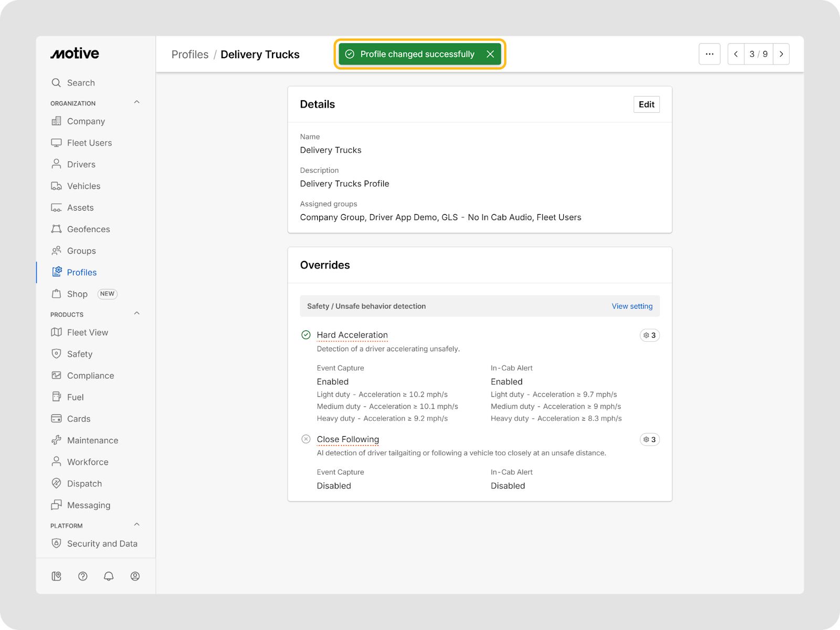Screen dimensions: 840x630
Task: Open the three-dots more options menu
Action: [709, 54]
